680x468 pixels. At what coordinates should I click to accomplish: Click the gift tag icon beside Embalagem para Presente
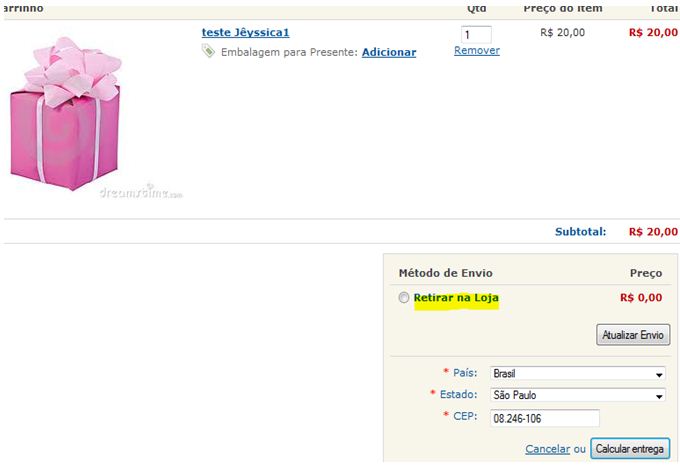click(208, 51)
